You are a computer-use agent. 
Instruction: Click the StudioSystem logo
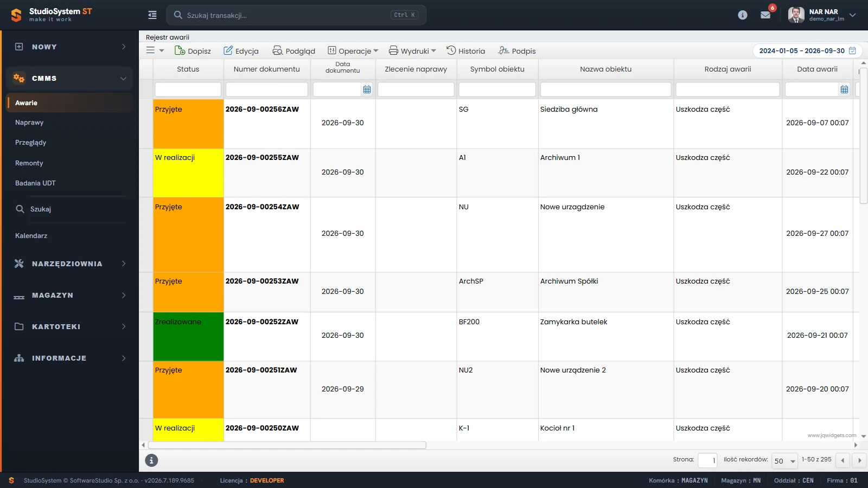51,15
